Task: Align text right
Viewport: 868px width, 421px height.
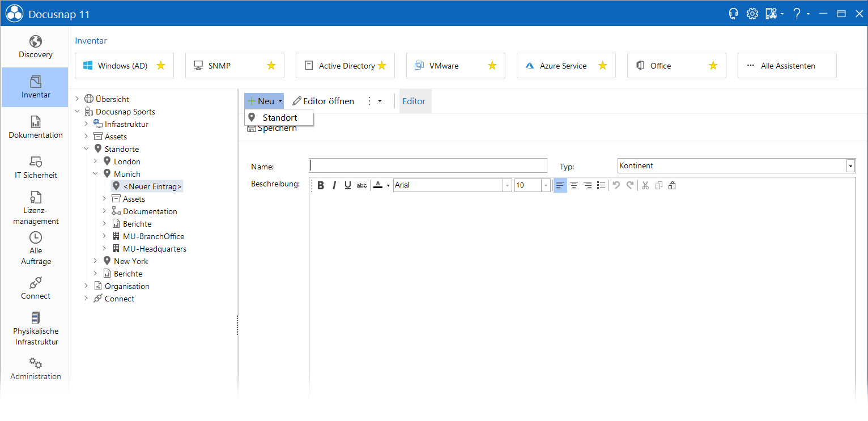Action: (588, 185)
